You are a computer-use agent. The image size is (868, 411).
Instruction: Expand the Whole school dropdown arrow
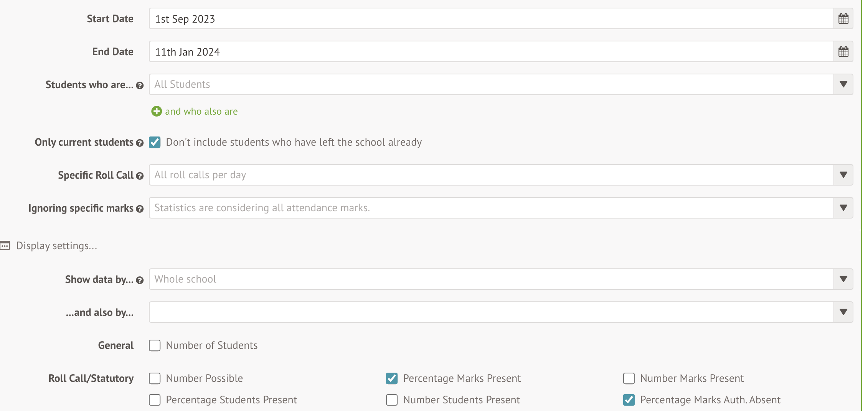pos(843,279)
